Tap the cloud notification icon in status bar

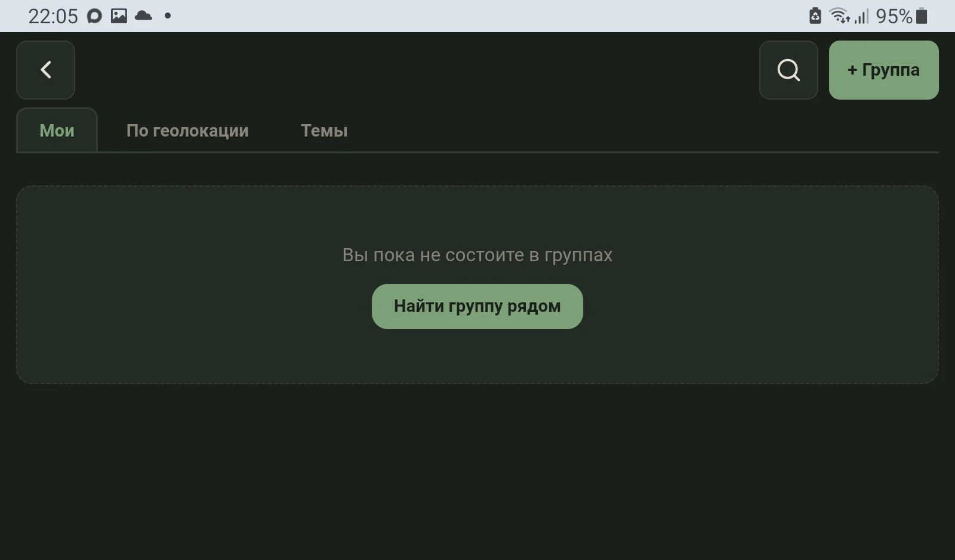coord(143,16)
